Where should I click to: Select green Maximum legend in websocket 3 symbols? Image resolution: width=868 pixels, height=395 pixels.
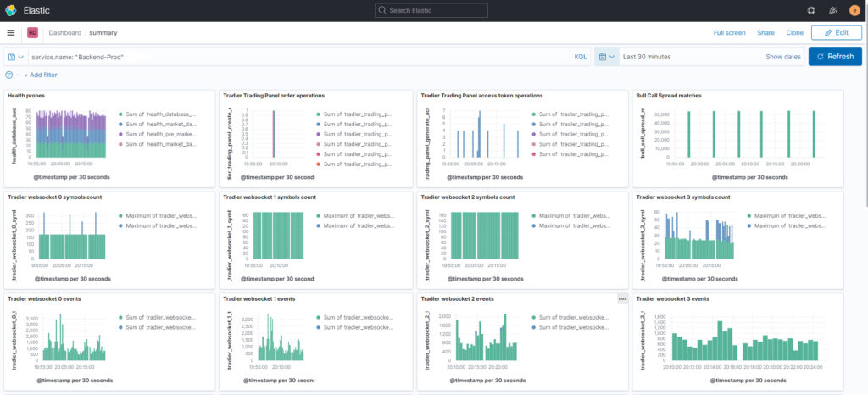tap(786, 216)
